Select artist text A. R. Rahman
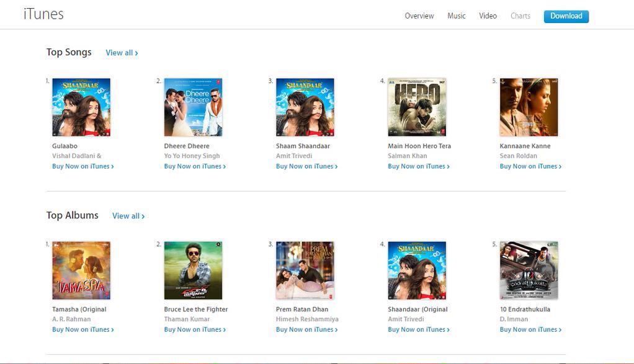Viewport: 634px width, 364px height. click(x=71, y=319)
